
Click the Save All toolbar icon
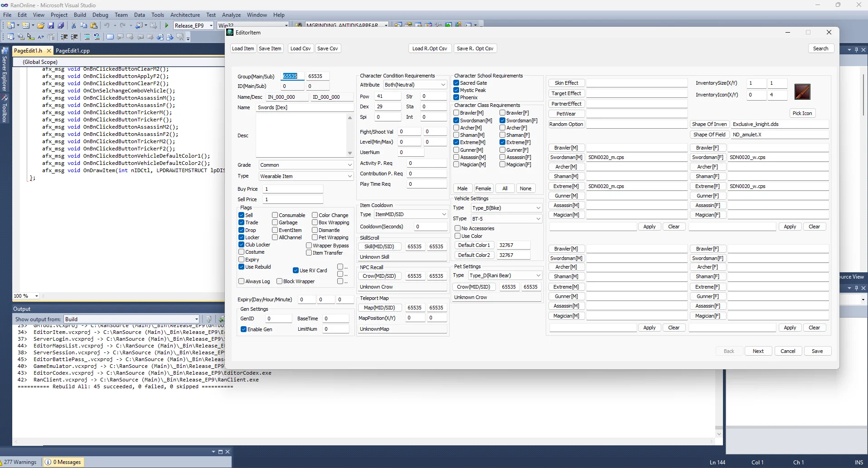(61, 26)
